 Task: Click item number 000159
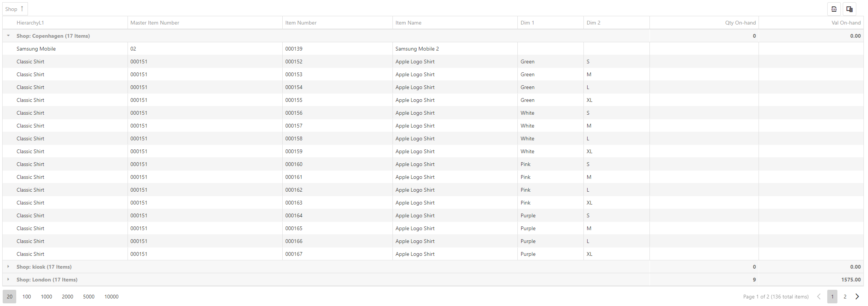294,151
